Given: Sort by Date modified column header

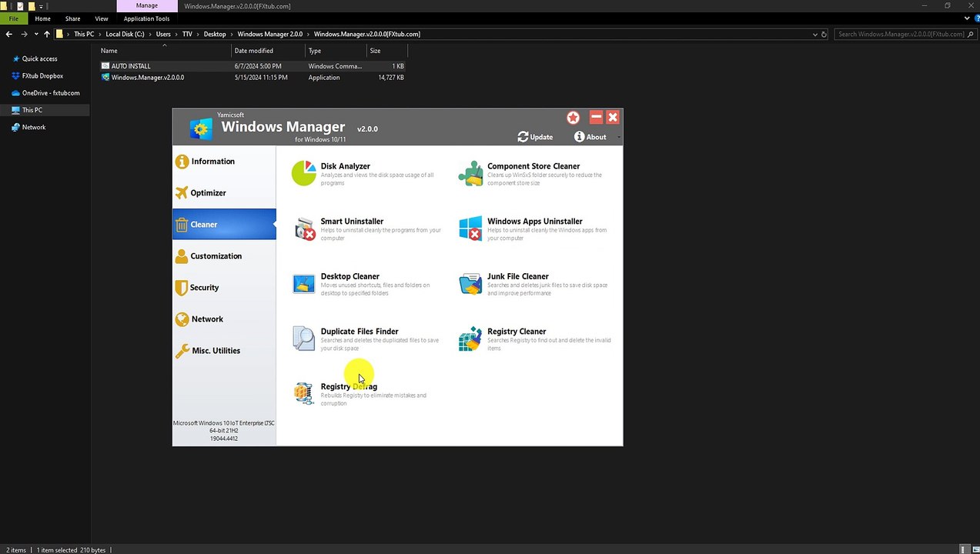Looking at the screenshot, I should (269, 51).
